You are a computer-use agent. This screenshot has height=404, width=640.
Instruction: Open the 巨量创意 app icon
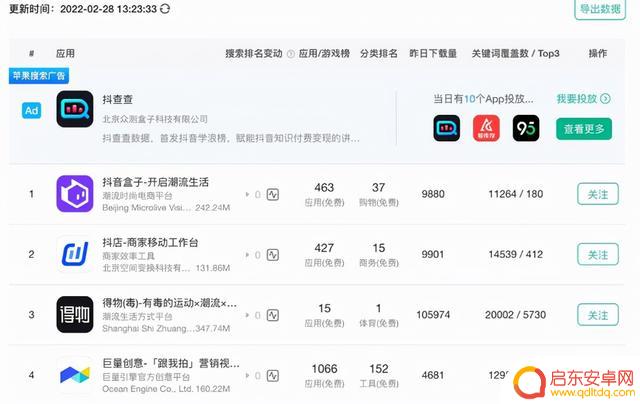pyautogui.click(x=75, y=375)
